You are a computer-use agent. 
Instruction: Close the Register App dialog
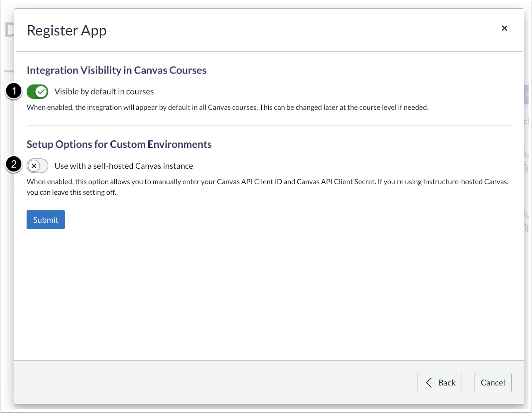[504, 28]
